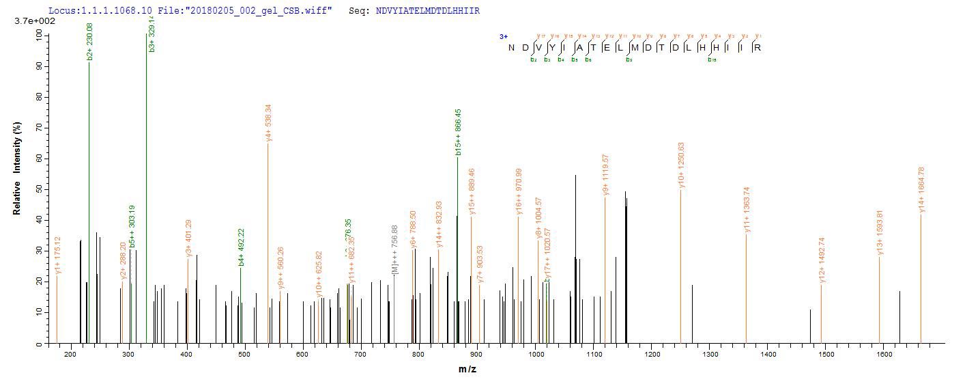Screen dimensions: 980x384
Task: Select the y9+ 1119.57 peak label
Action: click(x=605, y=176)
